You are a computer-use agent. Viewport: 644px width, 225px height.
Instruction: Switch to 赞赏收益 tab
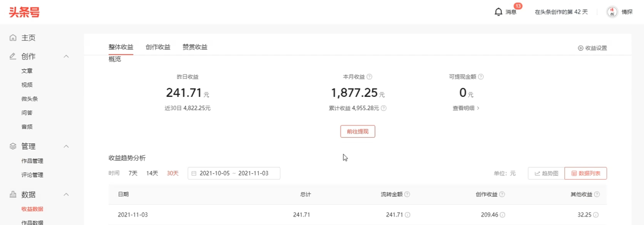(195, 47)
